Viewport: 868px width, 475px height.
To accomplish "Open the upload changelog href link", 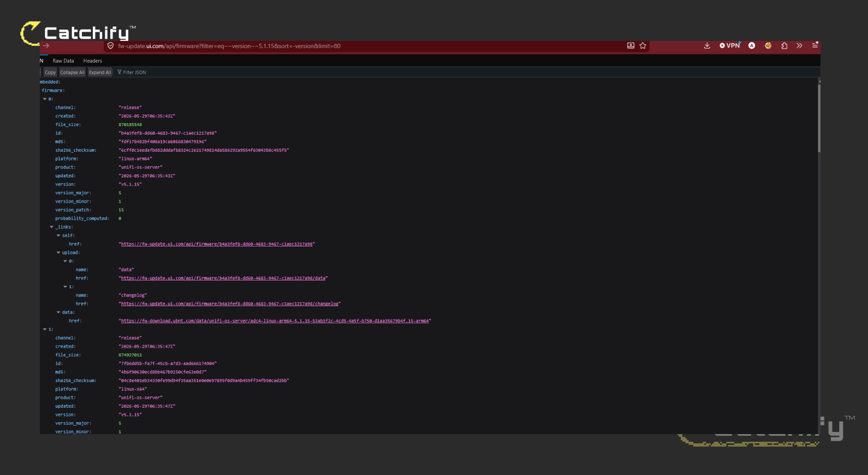I will click(230, 304).
